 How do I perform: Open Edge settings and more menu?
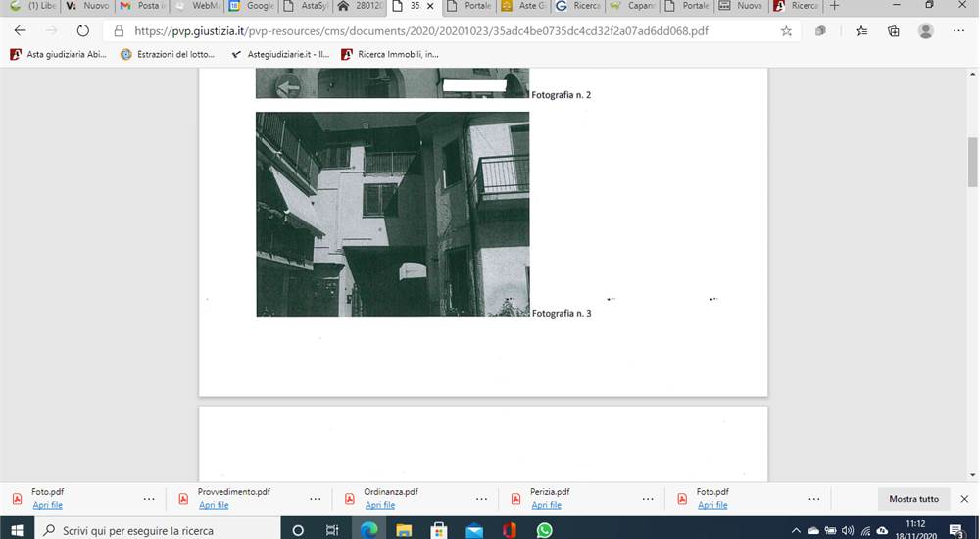point(958,30)
